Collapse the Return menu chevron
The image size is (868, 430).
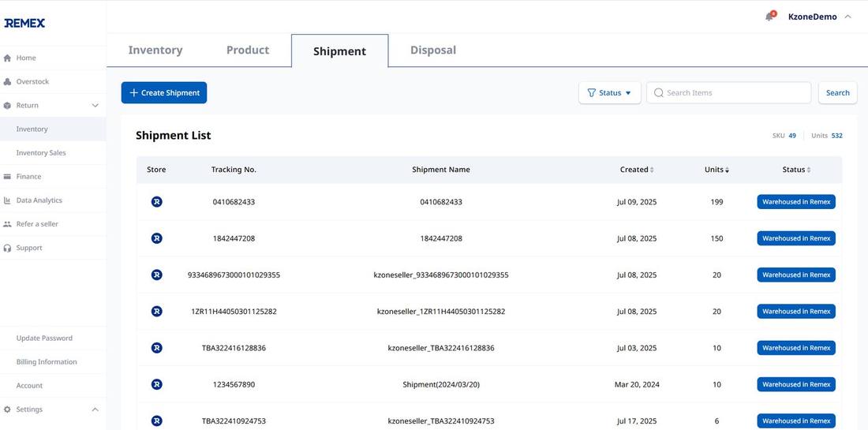pos(95,105)
